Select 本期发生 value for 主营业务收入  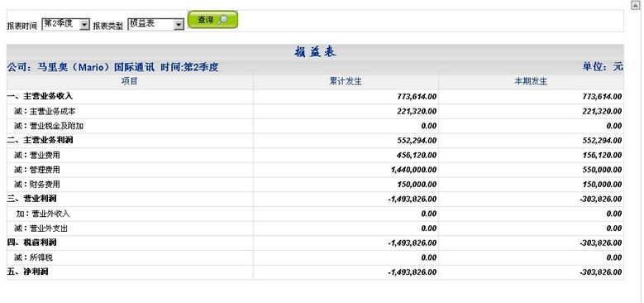602,97
